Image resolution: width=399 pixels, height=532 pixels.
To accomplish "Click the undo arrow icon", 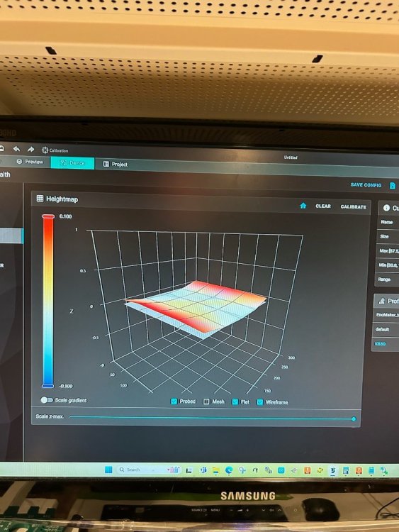I will point(16,149).
